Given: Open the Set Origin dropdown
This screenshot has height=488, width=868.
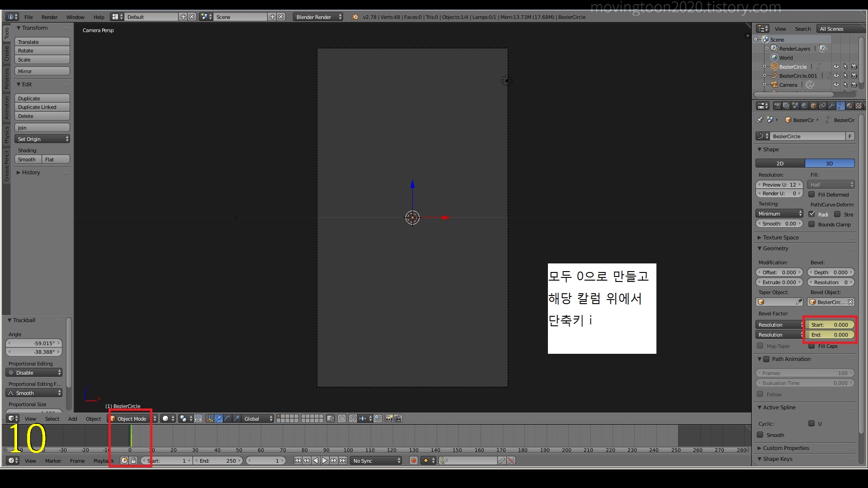Looking at the screenshot, I should click(x=42, y=139).
